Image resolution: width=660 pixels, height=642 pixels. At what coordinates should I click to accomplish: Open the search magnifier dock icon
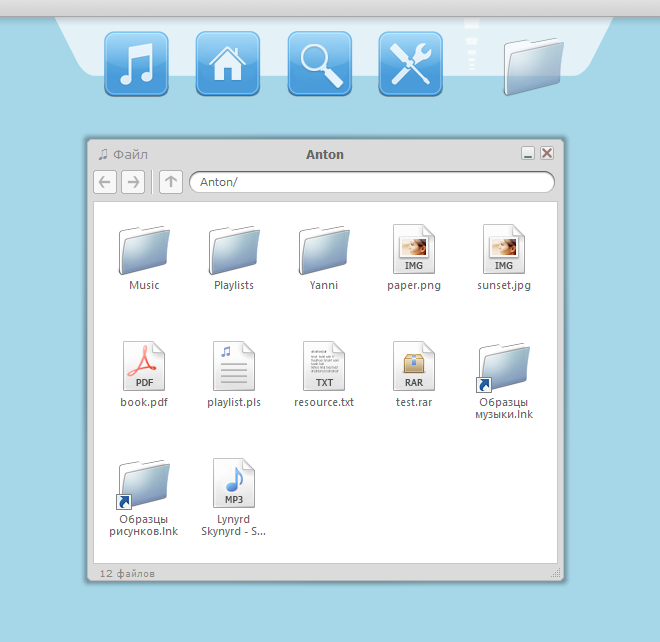(x=319, y=64)
